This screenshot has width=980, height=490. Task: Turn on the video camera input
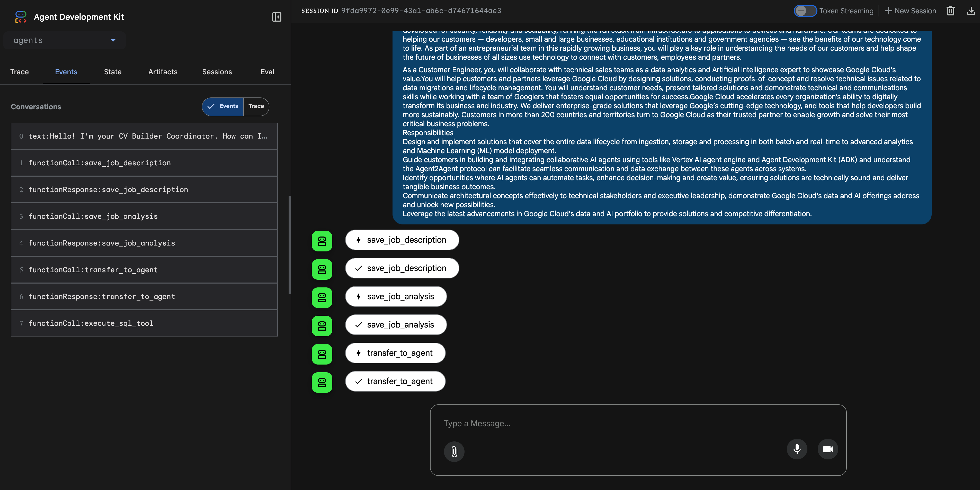click(827, 449)
